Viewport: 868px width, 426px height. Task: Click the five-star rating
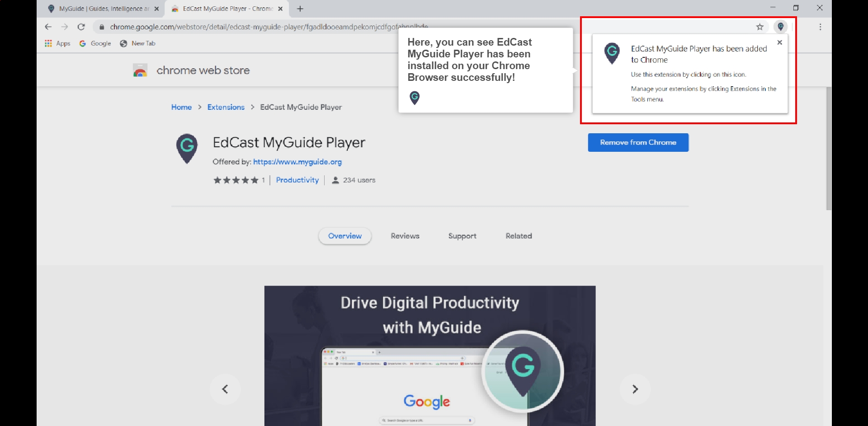(x=236, y=180)
